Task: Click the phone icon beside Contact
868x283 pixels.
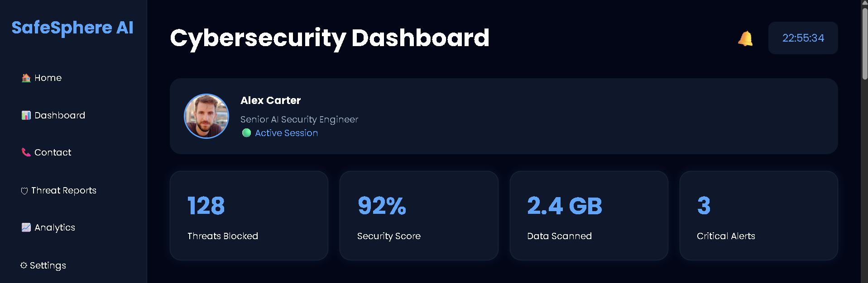Action: (26, 152)
